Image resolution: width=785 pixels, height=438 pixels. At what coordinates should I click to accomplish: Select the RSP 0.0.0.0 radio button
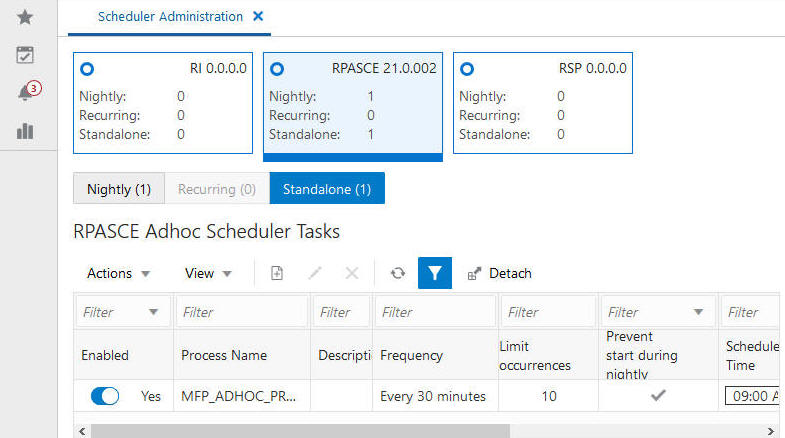coord(467,69)
